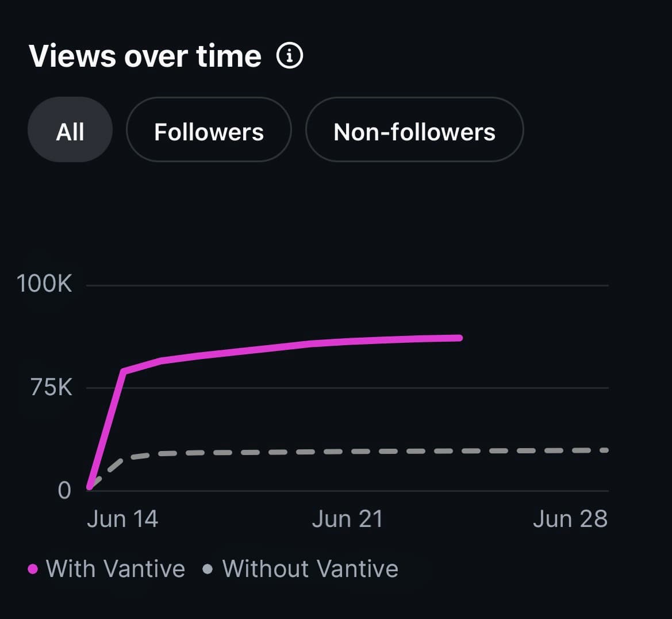Click the chart origin point at zero
The height and width of the screenshot is (619, 672).
tap(89, 487)
